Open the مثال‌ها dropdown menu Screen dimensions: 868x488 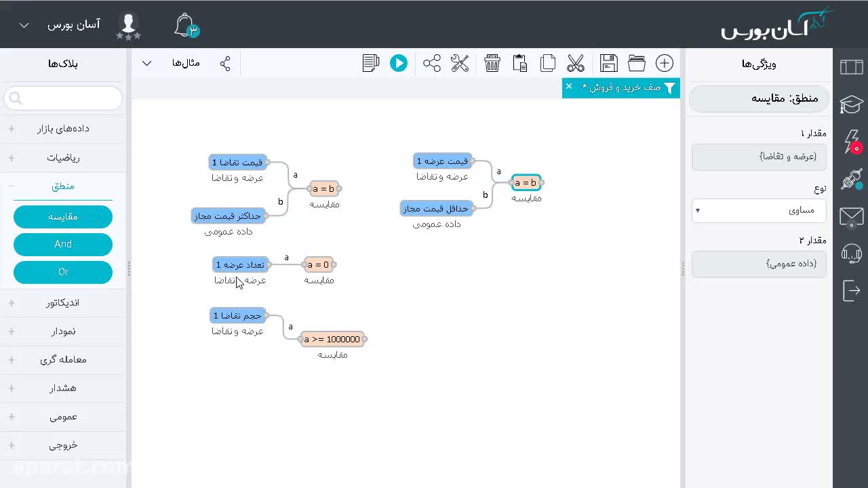174,63
